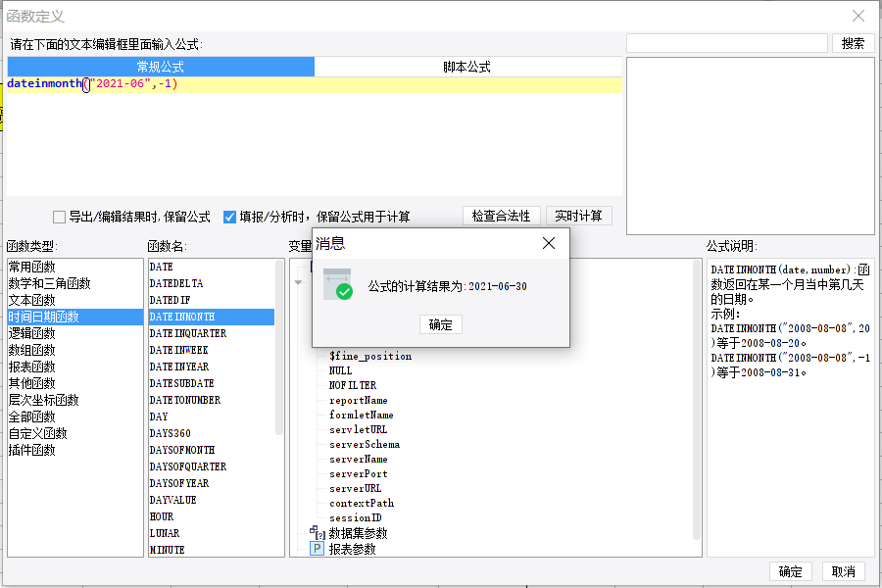Viewport: 882px width, 588px height.
Task: Select MINUTE function
Action: pyautogui.click(x=212, y=550)
